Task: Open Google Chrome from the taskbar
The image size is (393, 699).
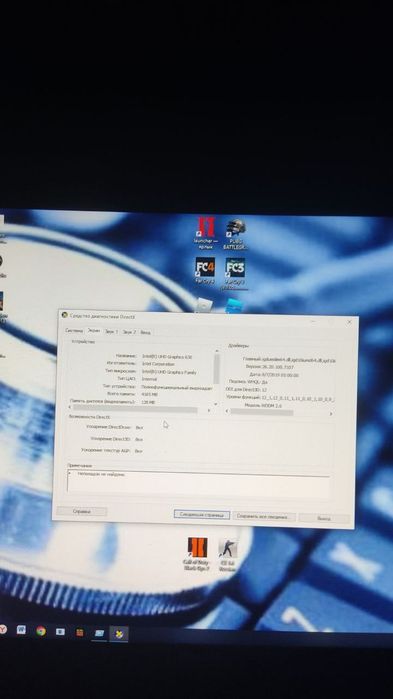Action: [x=41, y=631]
